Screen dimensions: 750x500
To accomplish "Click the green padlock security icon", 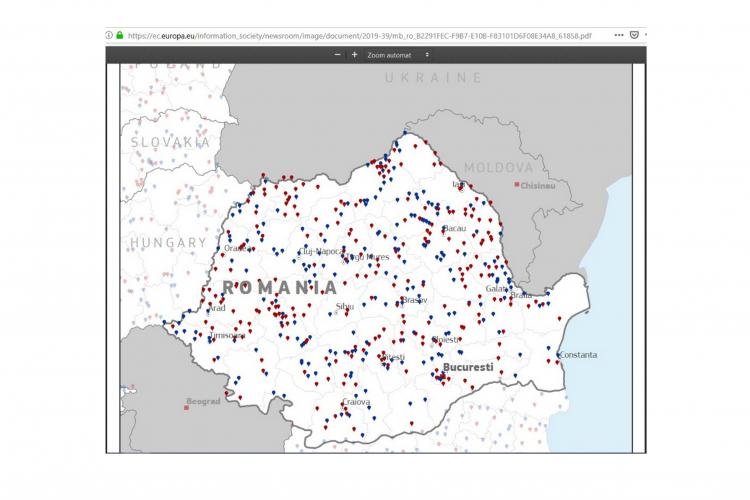I will click(119, 35).
